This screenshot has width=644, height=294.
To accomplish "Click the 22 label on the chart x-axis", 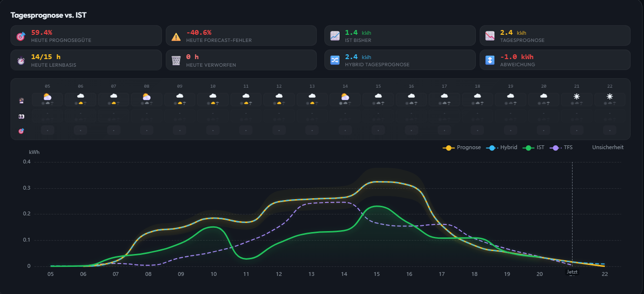I will coord(605,274).
